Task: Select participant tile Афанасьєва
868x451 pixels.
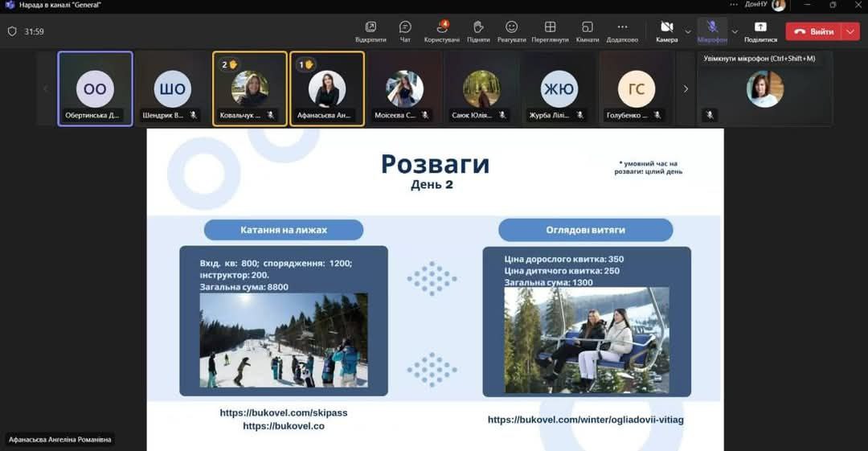Action: point(327,88)
